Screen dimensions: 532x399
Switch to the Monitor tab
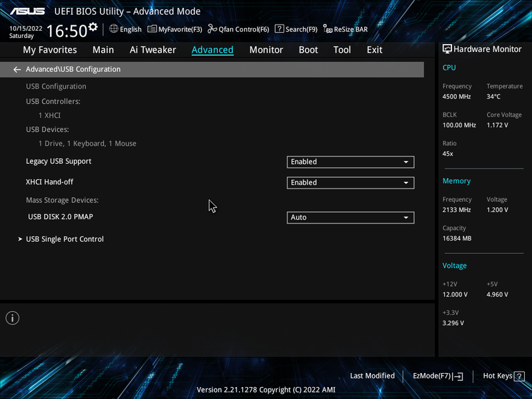(266, 50)
